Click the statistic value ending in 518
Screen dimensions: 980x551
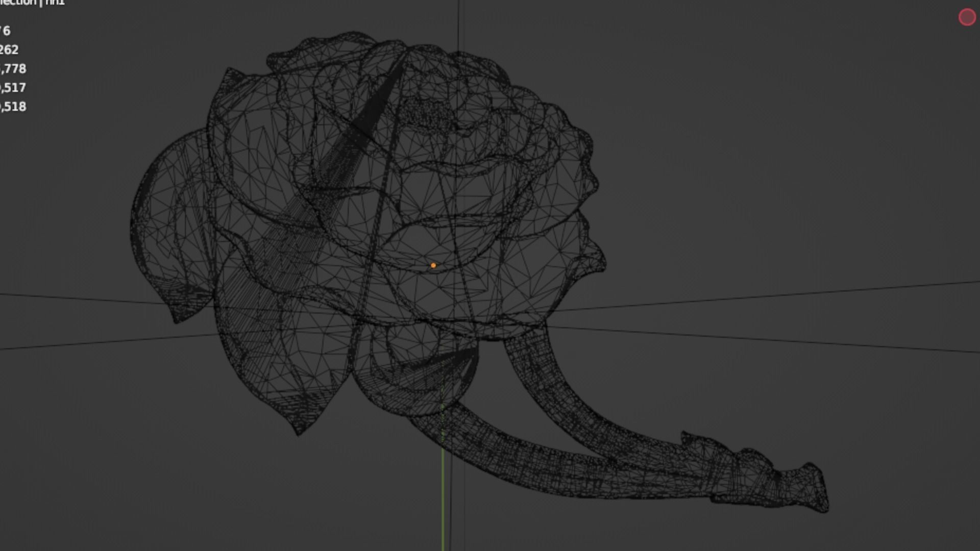click(x=13, y=106)
